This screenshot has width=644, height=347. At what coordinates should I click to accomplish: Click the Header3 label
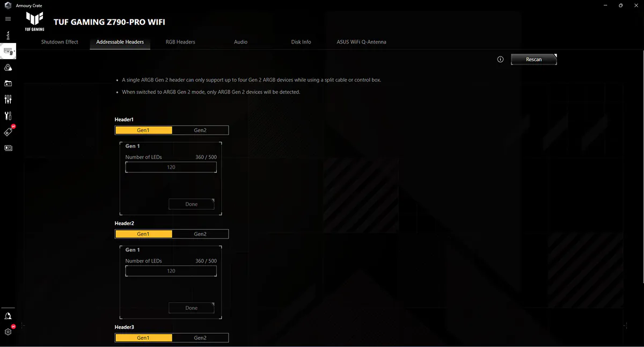[125, 327]
